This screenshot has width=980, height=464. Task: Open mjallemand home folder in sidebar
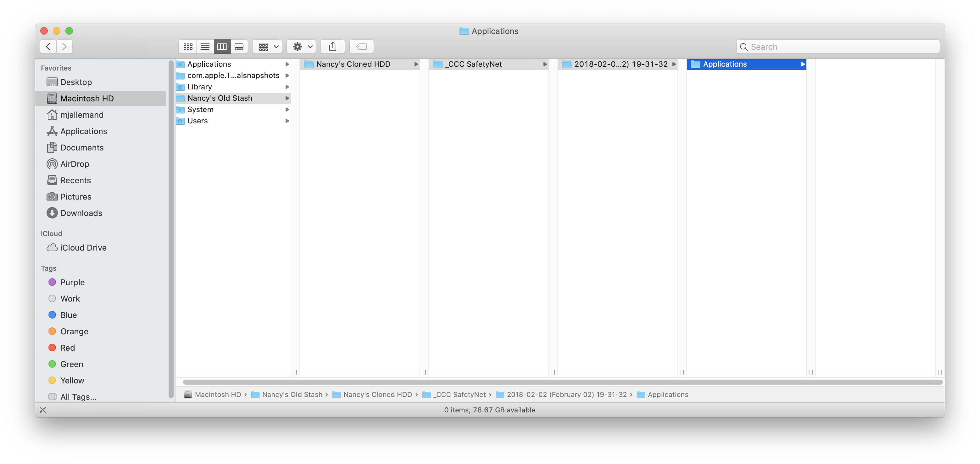pyautogui.click(x=81, y=115)
